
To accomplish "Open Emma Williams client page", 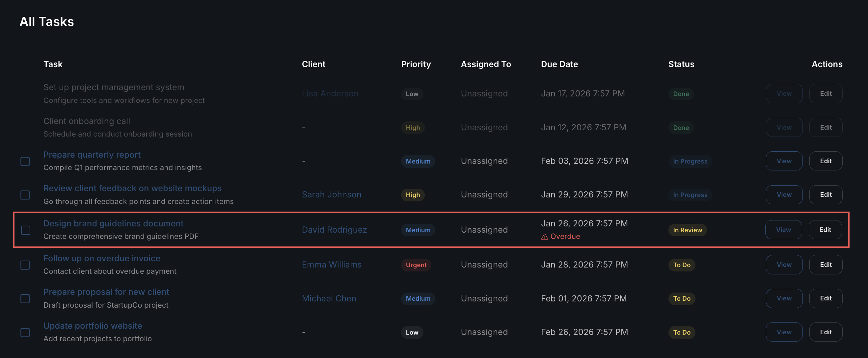I will click(x=331, y=265).
